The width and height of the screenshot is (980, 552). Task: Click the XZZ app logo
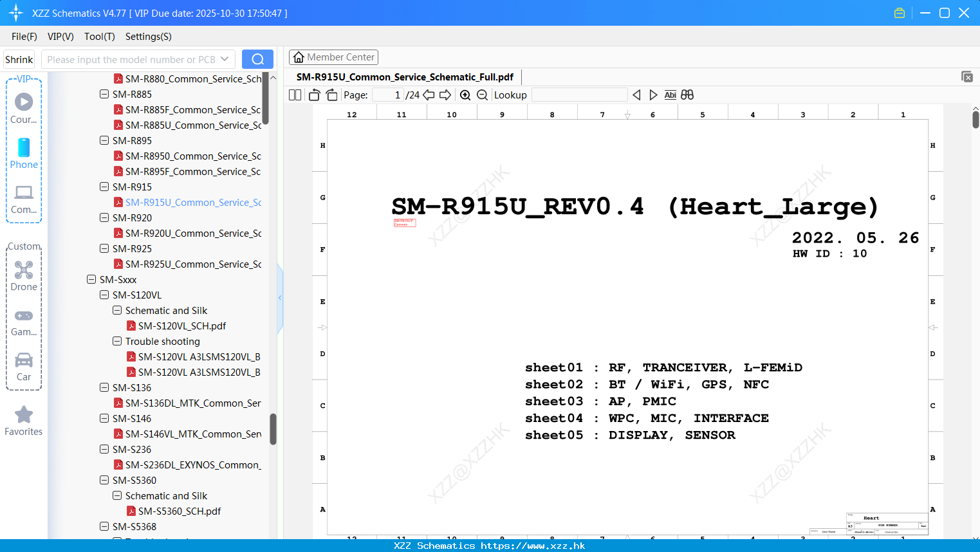[16, 13]
